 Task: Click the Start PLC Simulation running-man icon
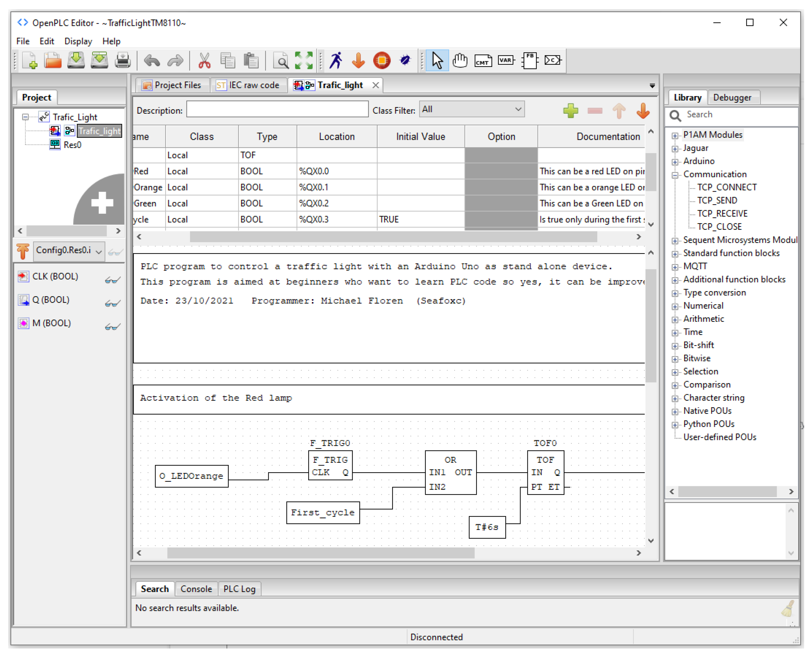(x=336, y=60)
